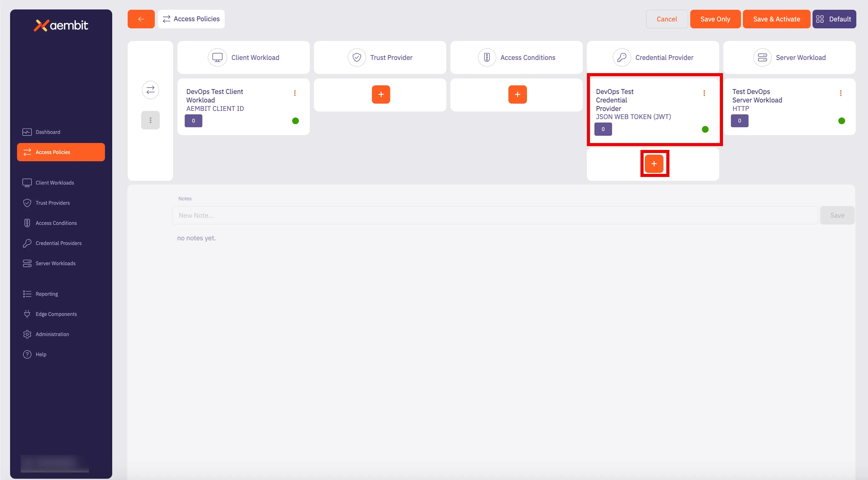868x480 pixels.
Task: Click the Client Workload count badge
Action: [194, 121]
